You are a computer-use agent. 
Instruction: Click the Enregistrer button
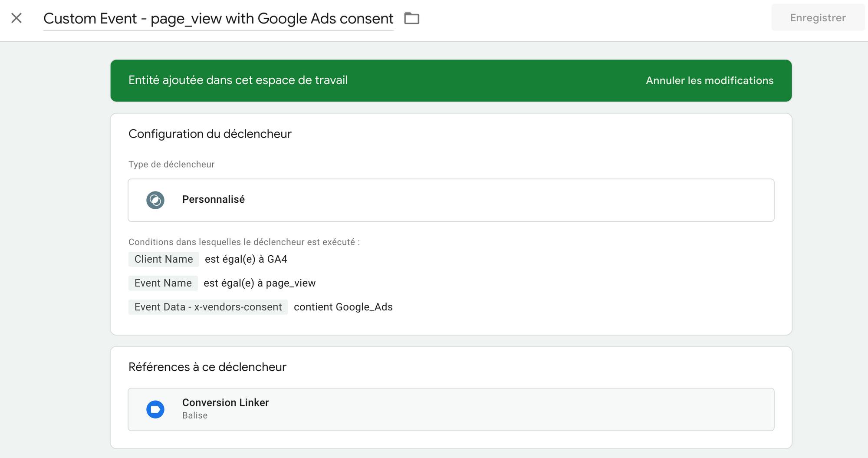(818, 18)
